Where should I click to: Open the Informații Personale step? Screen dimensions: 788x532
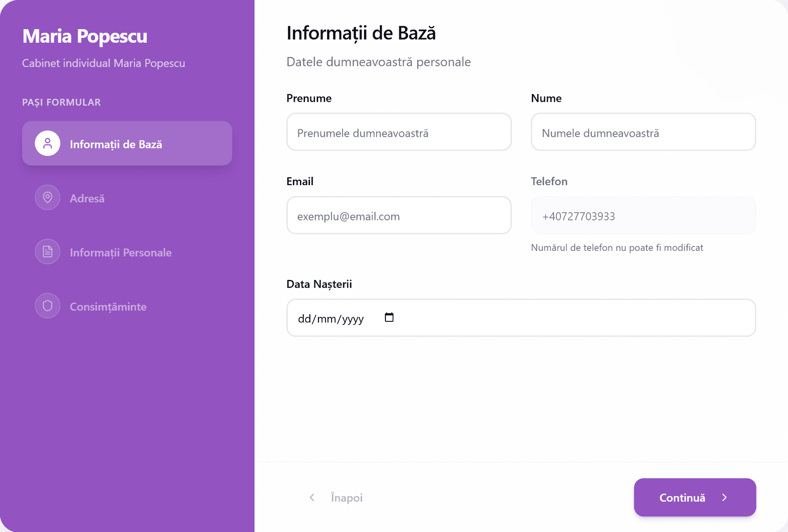point(127,252)
